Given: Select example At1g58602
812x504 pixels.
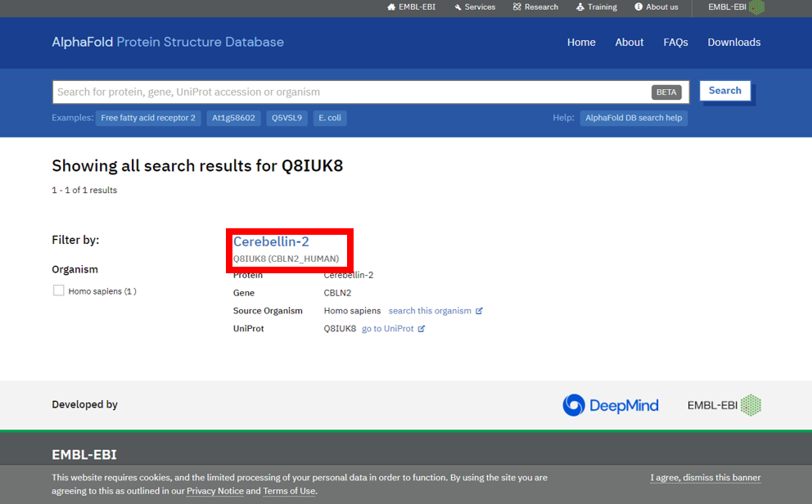Looking at the screenshot, I should coord(233,118).
